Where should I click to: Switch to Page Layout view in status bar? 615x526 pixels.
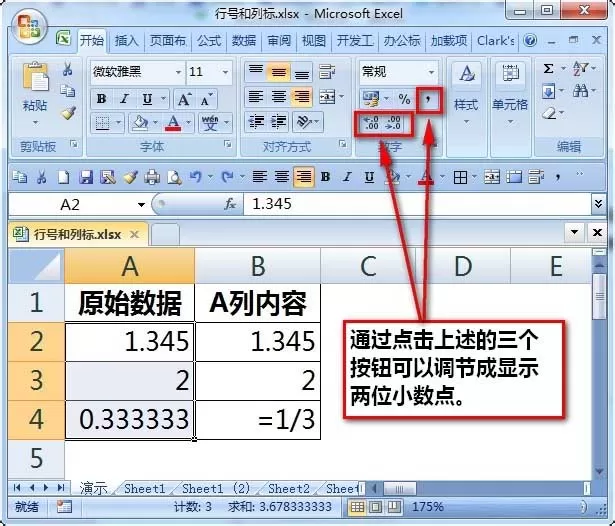(x=375, y=507)
